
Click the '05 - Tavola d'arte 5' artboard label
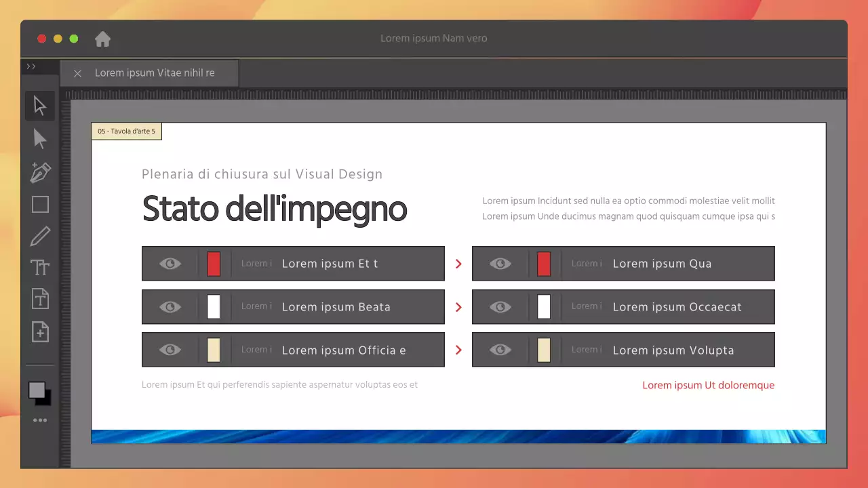coord(126,131)
